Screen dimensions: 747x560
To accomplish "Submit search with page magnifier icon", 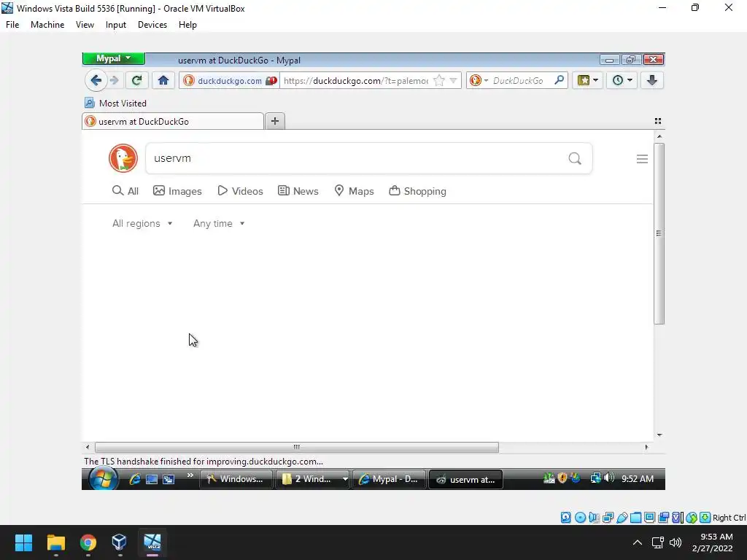I will 575,158.
